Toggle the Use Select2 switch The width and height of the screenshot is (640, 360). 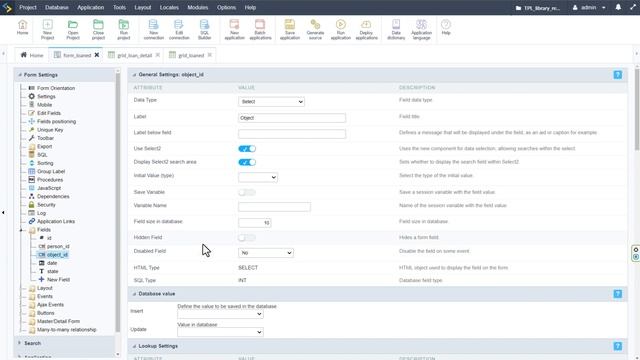[247, 149]
